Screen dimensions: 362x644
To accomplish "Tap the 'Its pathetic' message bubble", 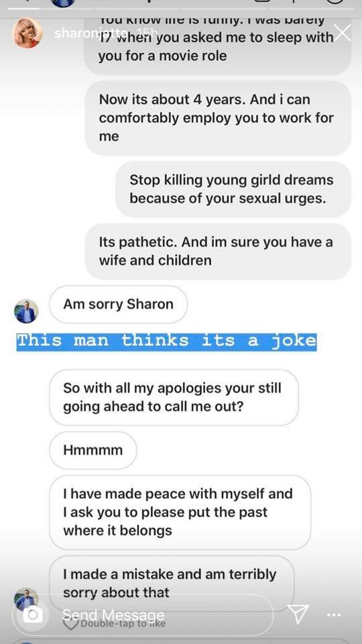I will [x=218, y=252].
